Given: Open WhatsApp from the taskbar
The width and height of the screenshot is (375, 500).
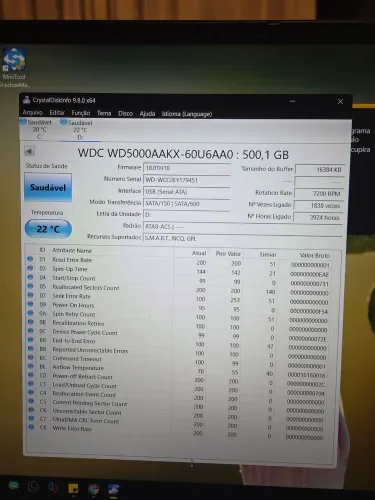Looking at the screenshot, I should [33, 487].
